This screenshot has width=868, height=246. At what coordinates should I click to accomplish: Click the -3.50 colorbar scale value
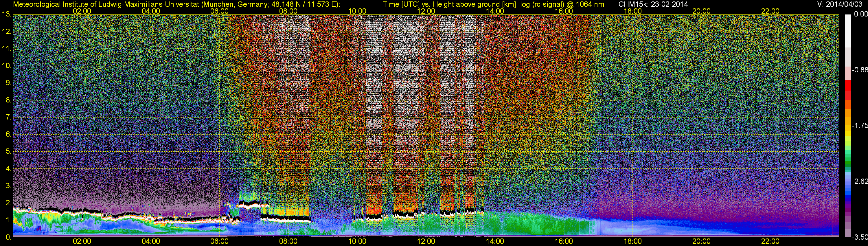point(860,237)
